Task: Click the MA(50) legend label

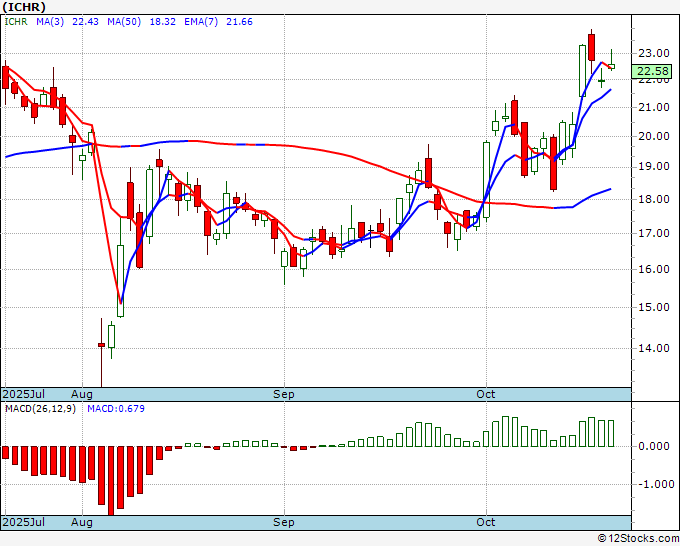Action: tap(124, 22)
